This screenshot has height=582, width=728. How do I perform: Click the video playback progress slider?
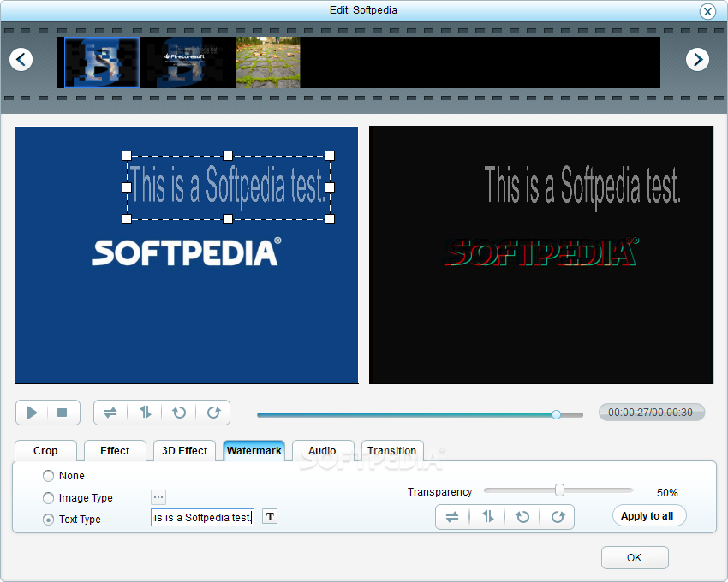coord(420,414)
